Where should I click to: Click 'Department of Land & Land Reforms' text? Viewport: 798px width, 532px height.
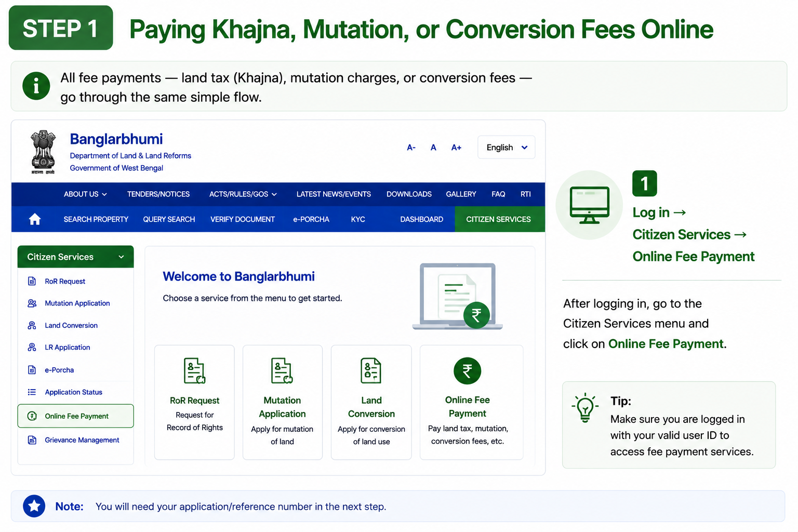coord(130,156)
